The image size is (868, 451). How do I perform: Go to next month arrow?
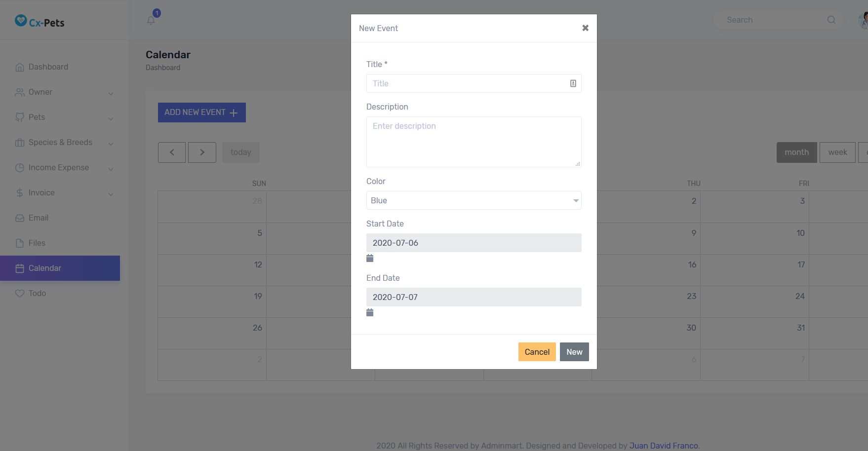(202, 152)
